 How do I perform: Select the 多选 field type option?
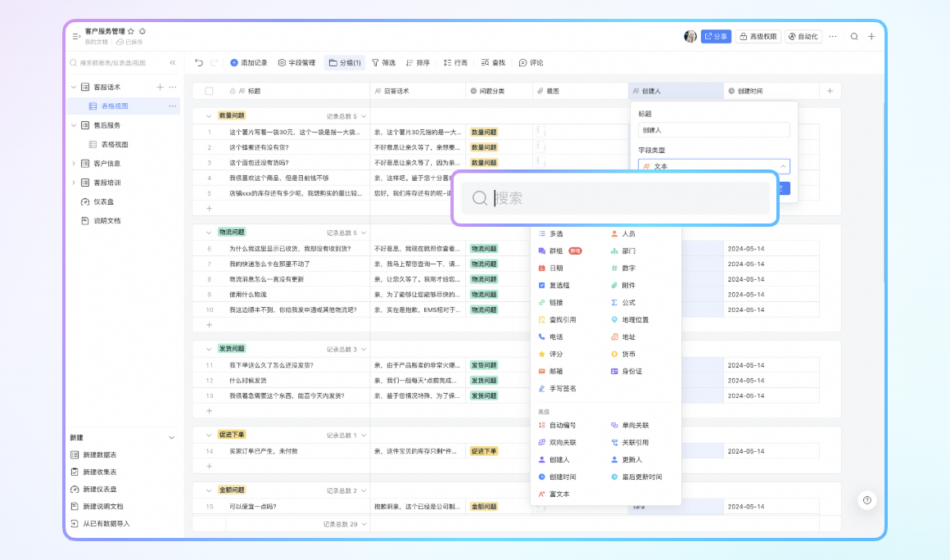550,233
